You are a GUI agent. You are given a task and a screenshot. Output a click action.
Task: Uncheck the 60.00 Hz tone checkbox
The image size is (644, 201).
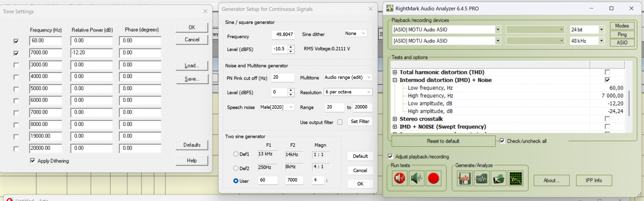pos(16,41)
